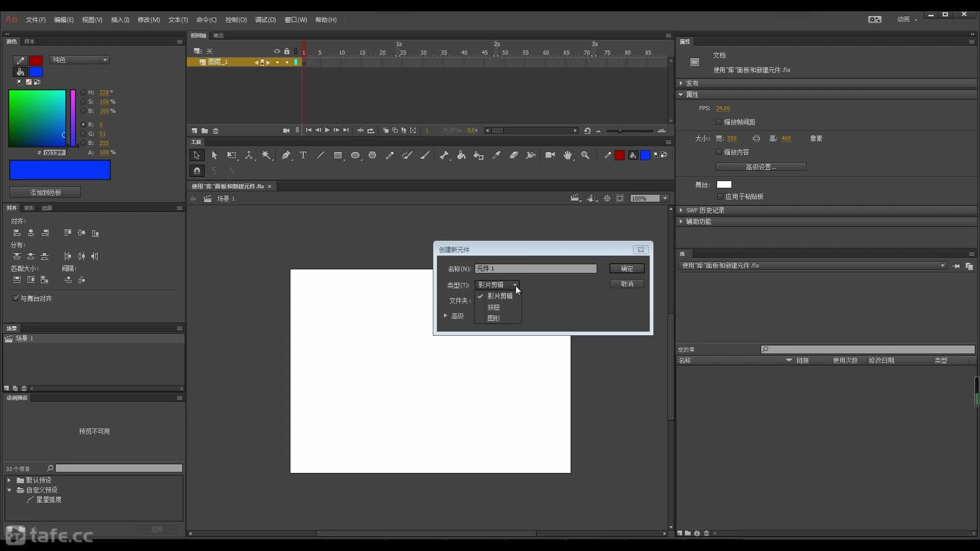Viewport: 980px width, 551px height.
Task: Select the G green radio button
Action: pos(83,134)
